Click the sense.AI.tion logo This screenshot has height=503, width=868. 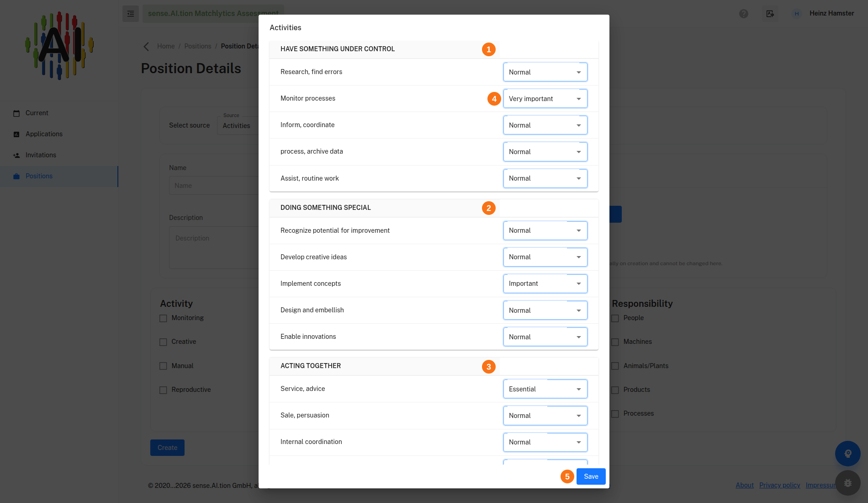(x=59, y=46)
